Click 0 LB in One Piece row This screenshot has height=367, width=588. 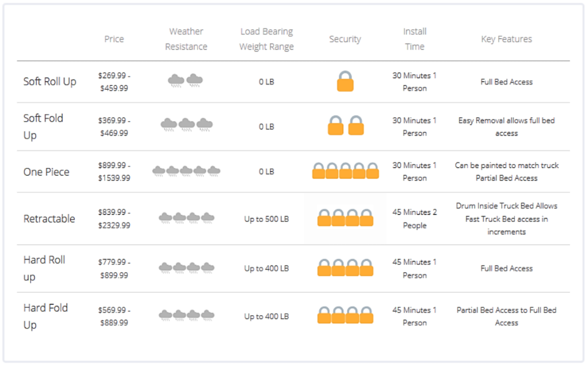(266, 171)
